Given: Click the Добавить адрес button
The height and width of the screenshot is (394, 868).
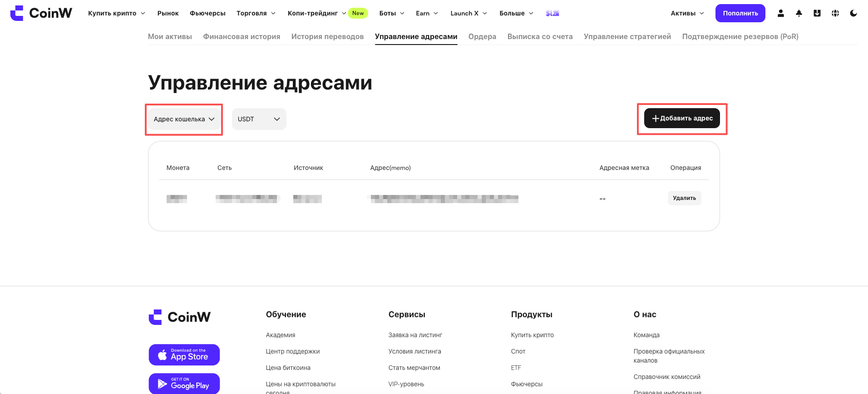Looking at the screenshot, I should coord(682,118).
